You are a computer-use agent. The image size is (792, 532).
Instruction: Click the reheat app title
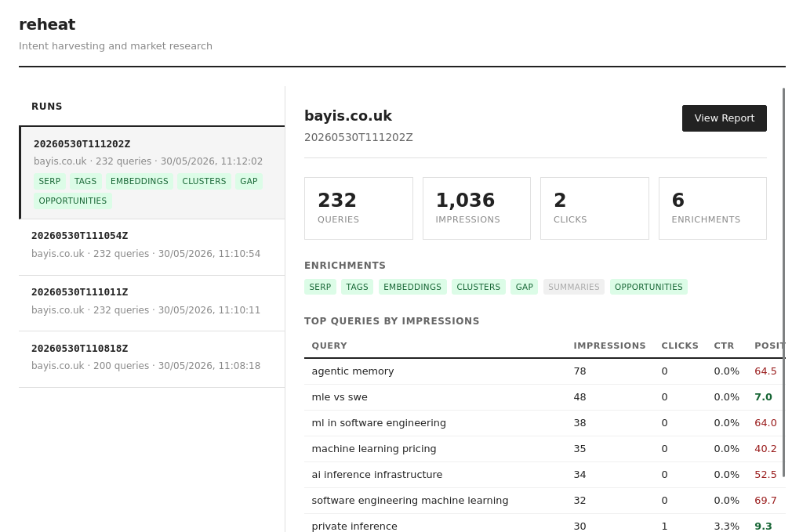pos(47,24)
